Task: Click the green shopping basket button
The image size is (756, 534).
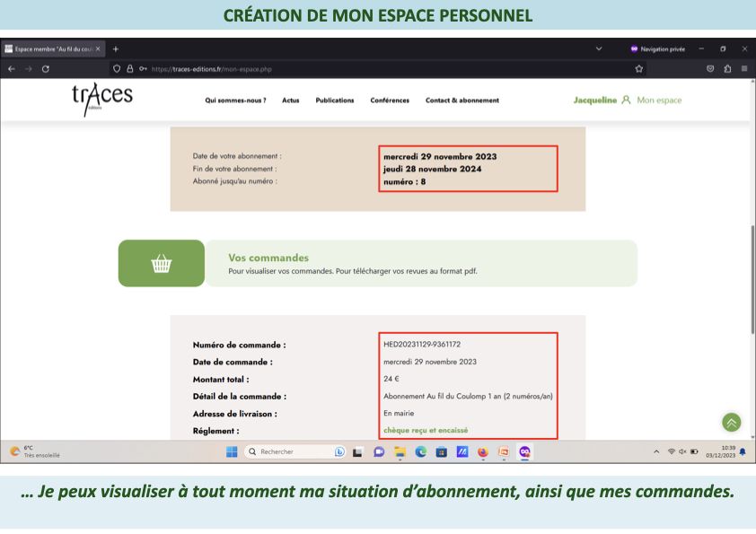Action: (162, 263)
